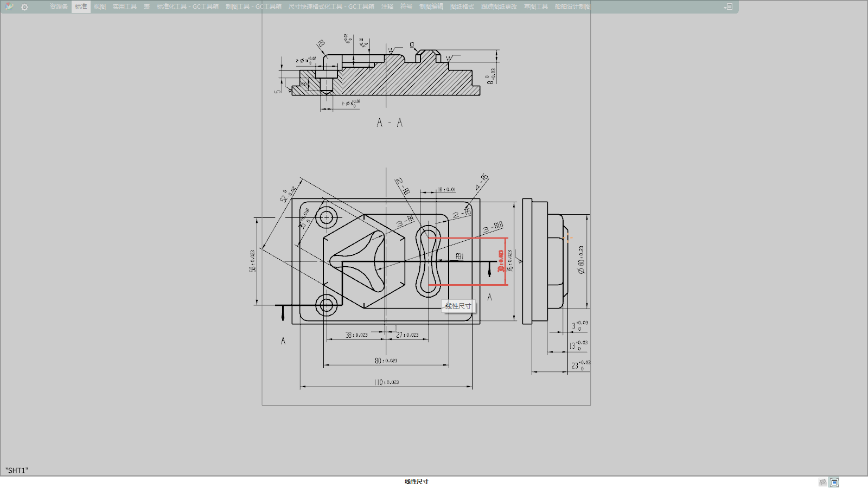Screen dimensions: 868x488
Task: Select the 船舶设计制图 tab
Action: (572, 7)
